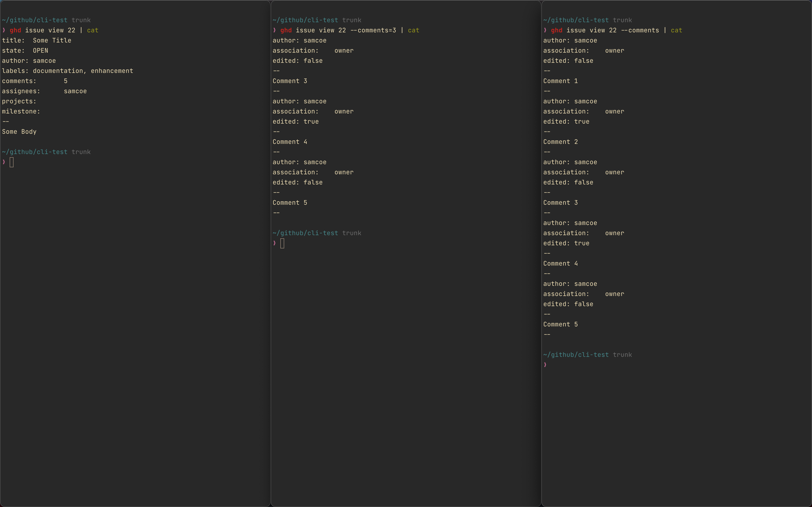The width and height of the screenshot is (812, 507).
Task: Click the 'OPEN' state value
Action: 40,51
